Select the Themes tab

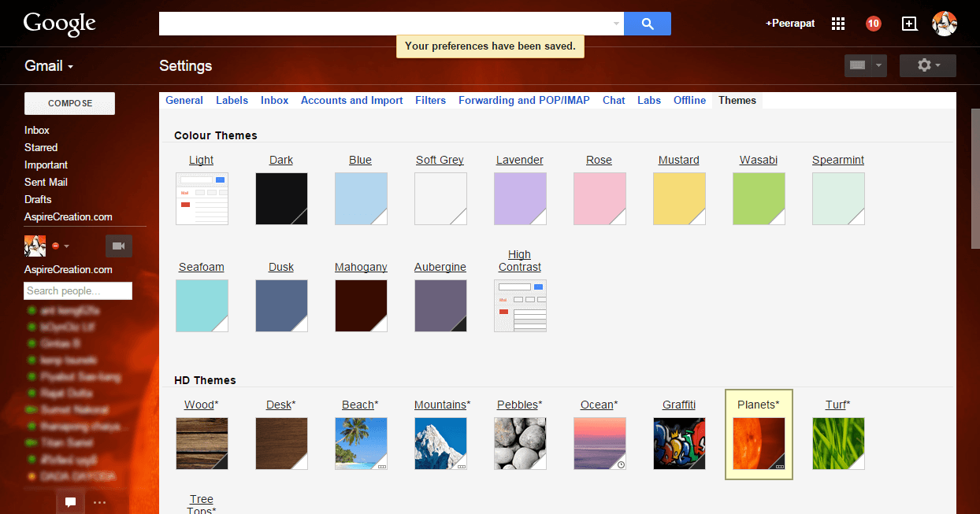737,100
